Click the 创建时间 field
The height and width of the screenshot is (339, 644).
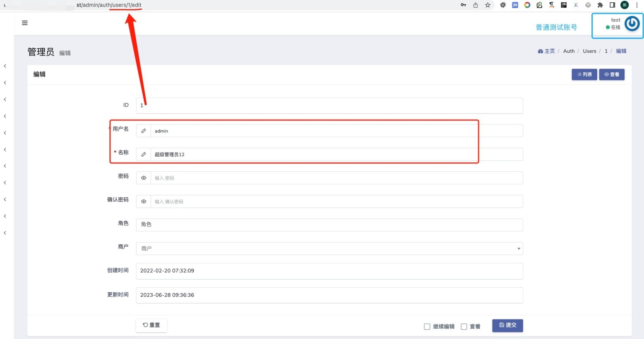pyautogui.click(x=329, y=271)
